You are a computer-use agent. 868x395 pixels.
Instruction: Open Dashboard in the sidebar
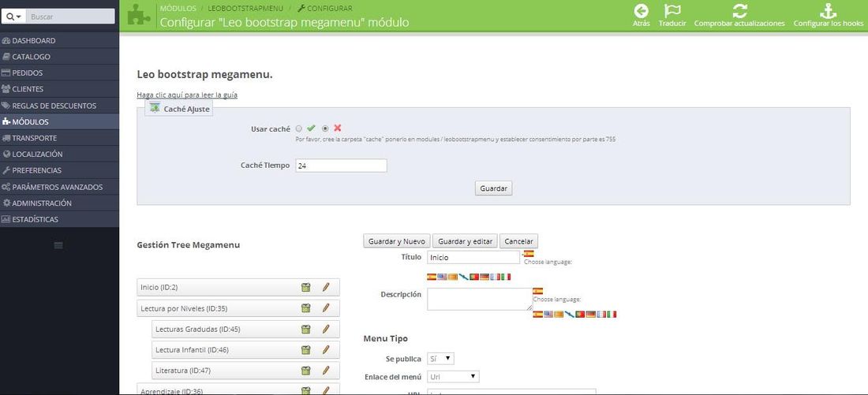59,40
